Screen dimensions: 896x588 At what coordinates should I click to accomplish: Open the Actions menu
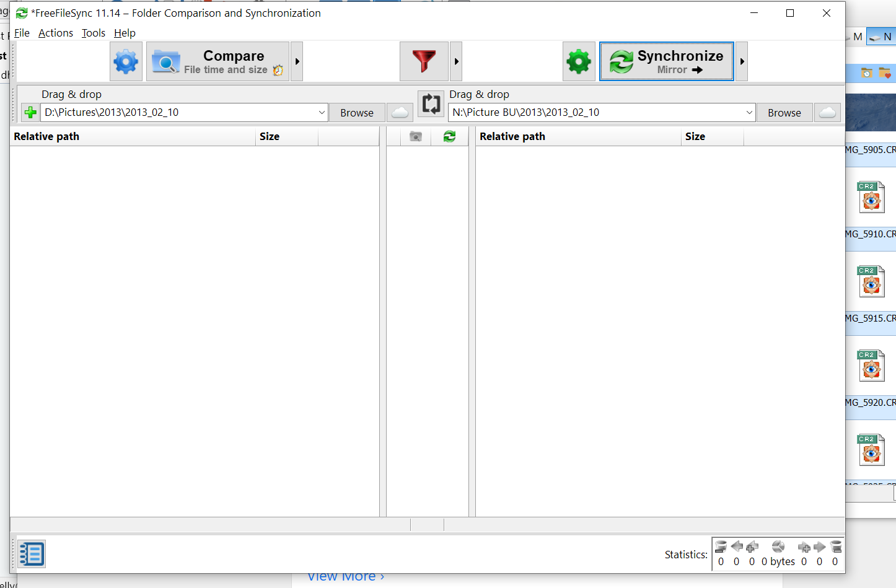[56, 33]
